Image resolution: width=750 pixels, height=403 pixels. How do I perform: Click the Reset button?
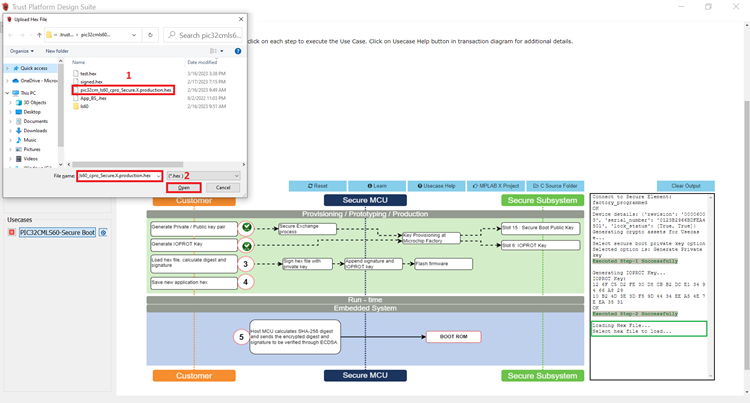[318, 186]
